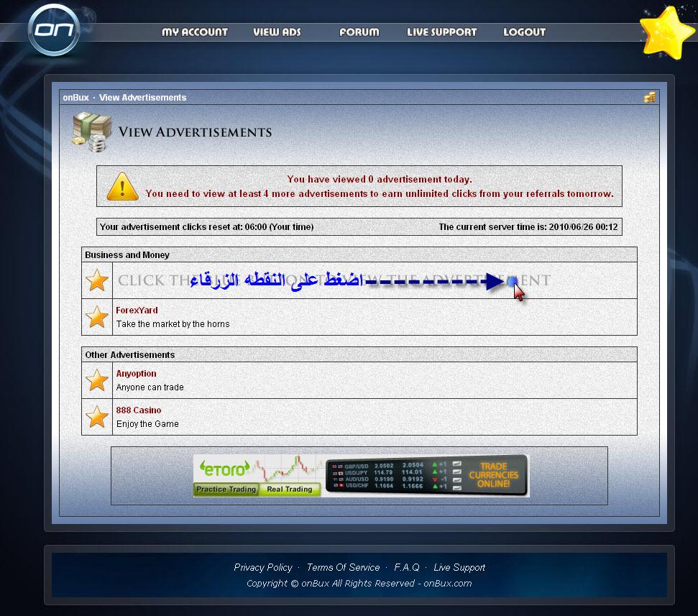698x616 pixels.
Task: Open the 888 Casino advertisement link
Action: tap(139, 410)
